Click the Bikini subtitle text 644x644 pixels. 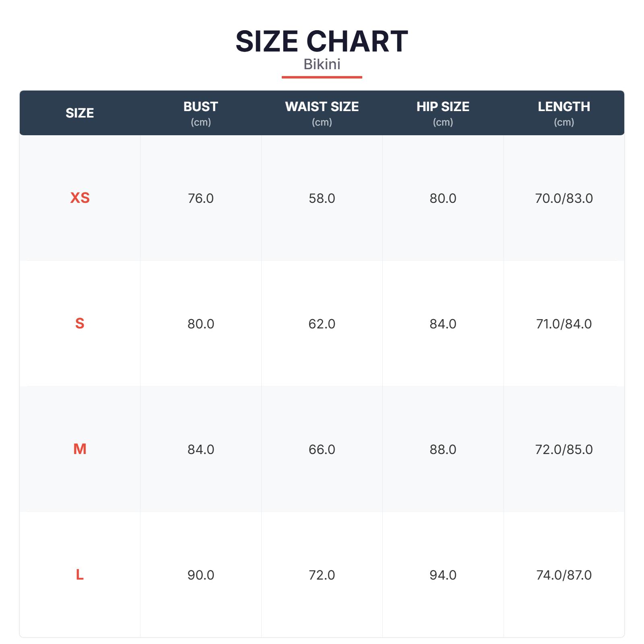click(322, 64)
